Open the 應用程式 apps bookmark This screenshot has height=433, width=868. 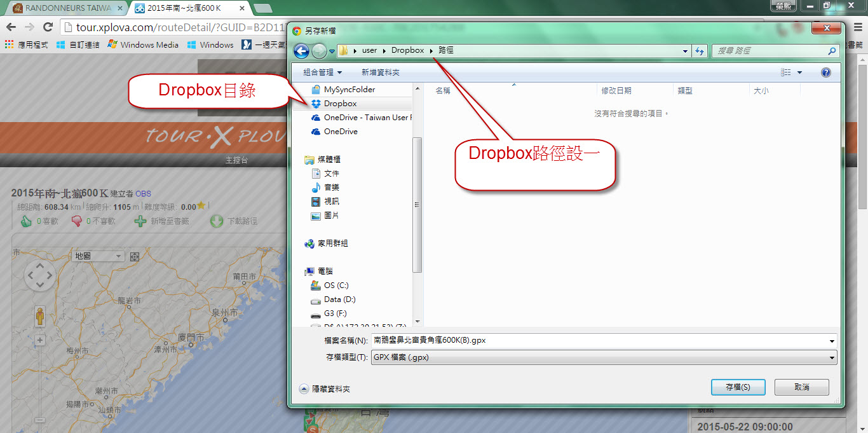click(x=27, y=45)
